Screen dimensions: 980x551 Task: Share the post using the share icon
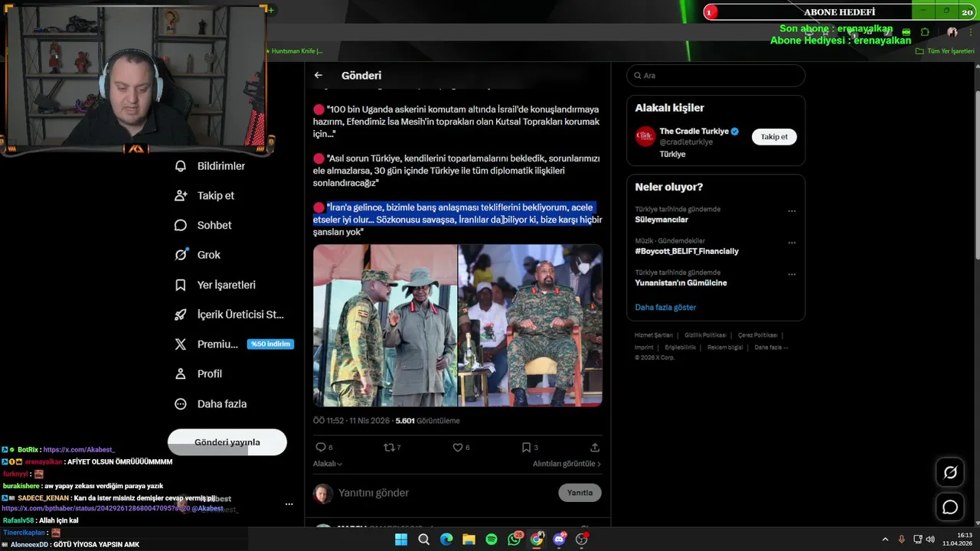(595, 447)
